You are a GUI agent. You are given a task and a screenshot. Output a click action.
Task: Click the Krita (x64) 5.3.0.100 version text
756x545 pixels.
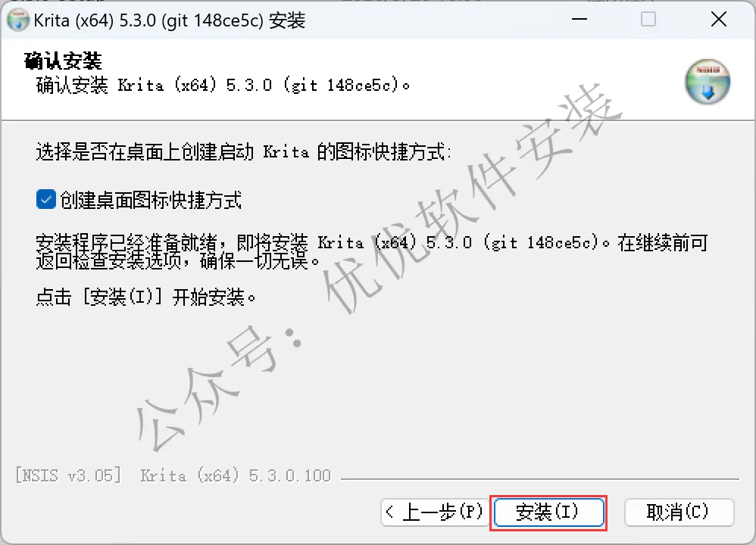(236, 475)
